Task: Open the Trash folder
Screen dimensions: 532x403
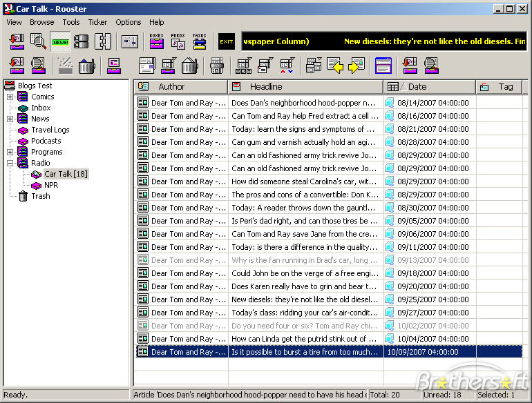Action: pyautogui.click(x=40, y=196)
